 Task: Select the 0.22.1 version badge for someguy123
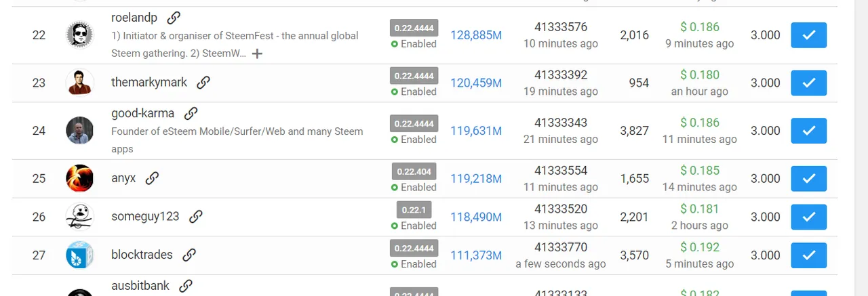(414, 209)
